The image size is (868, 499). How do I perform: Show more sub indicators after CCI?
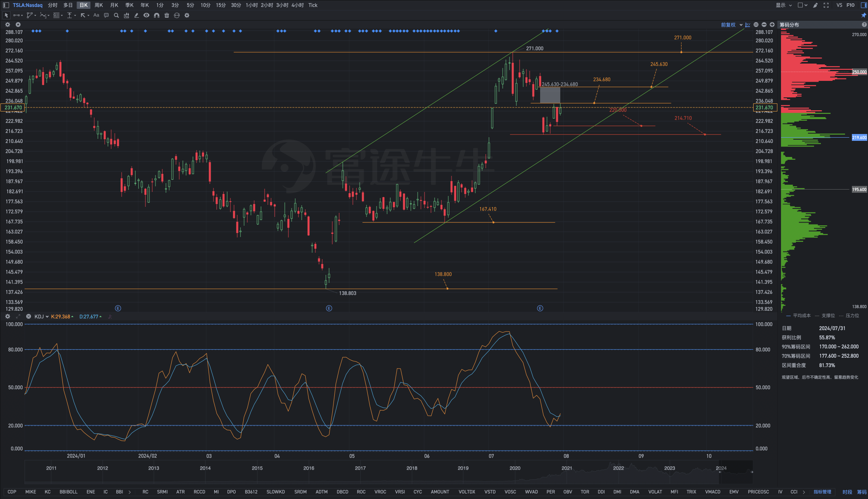click(804, 492)
